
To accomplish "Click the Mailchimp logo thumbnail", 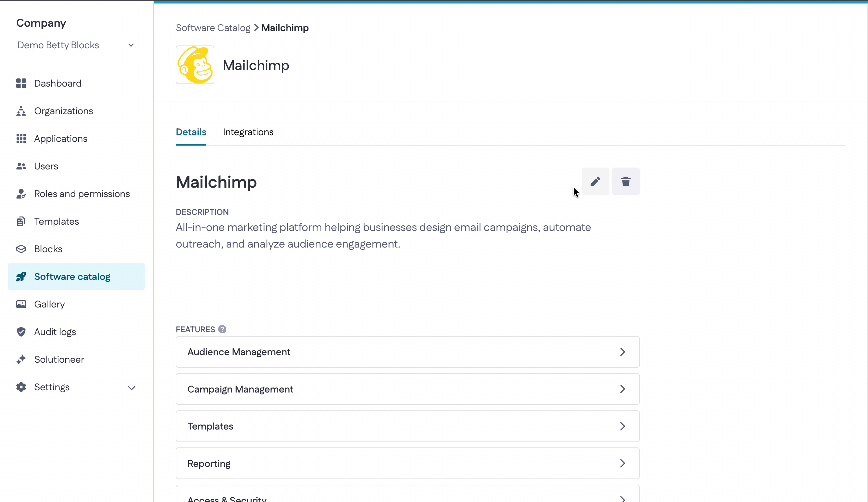I will tap(195, 65).
